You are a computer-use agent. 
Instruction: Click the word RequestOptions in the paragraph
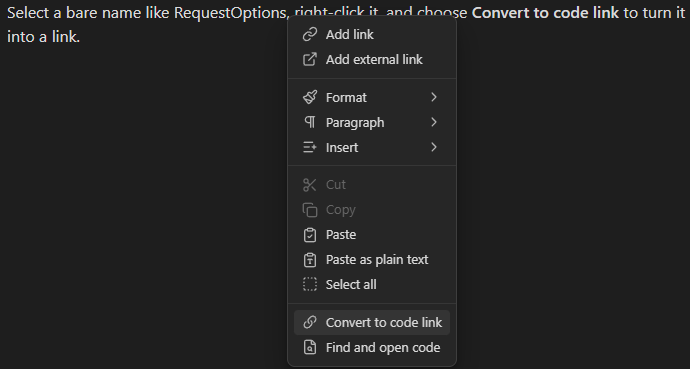click(230, 13)
